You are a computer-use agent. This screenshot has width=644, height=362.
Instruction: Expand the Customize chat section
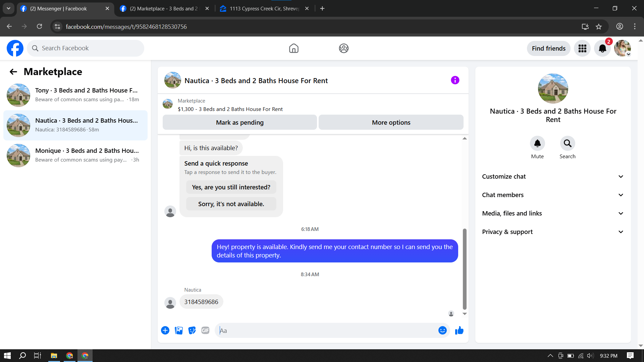tap(553, 177)
